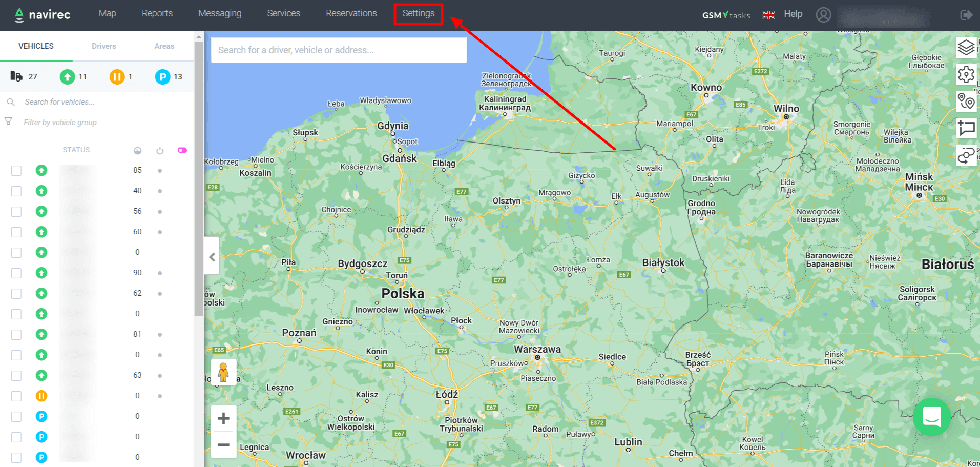This screenshot has width=980, height=467.
Task: Open the Map menu
Action: pos(108,13)
